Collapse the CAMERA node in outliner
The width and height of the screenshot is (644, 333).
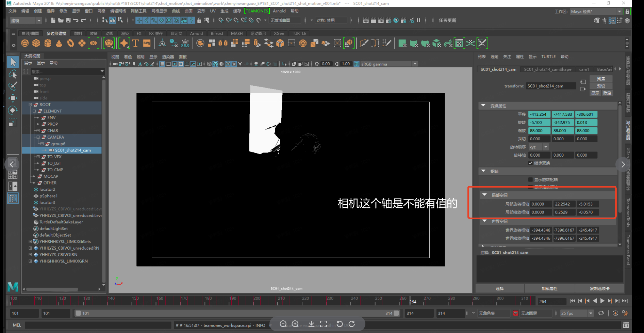[38, 137]
